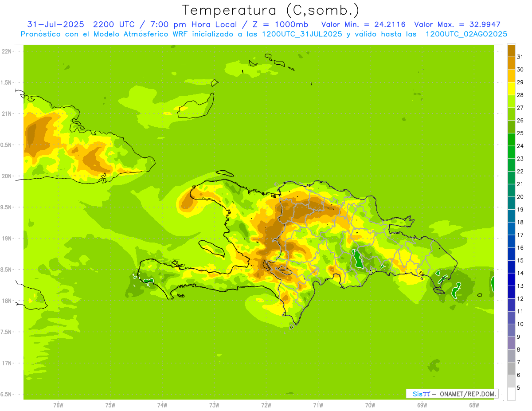Select the init time '1200UTC_31JUL2025'
Screen dimensions: 532x411
point(302,34)
